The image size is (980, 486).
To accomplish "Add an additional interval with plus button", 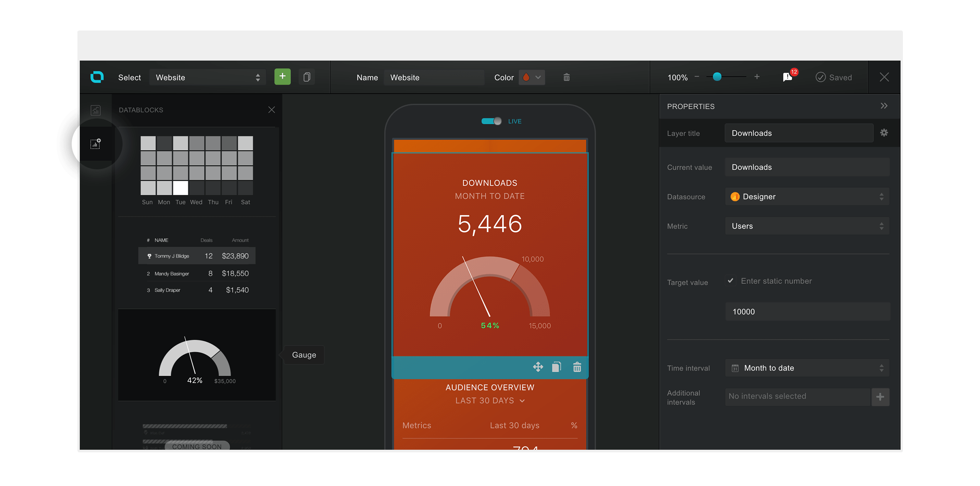I will (x=880, y=397).
